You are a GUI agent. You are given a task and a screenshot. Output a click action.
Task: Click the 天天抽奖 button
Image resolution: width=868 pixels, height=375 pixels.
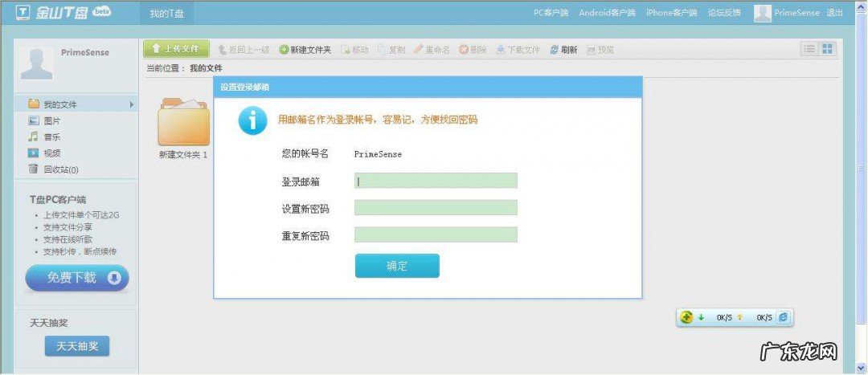(x=77, y=346)
